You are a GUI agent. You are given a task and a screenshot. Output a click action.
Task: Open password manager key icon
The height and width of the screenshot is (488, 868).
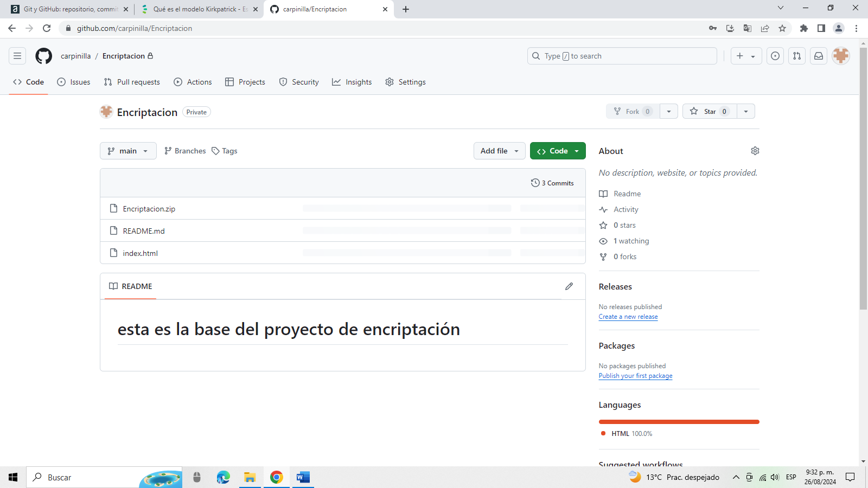point(713,28)
